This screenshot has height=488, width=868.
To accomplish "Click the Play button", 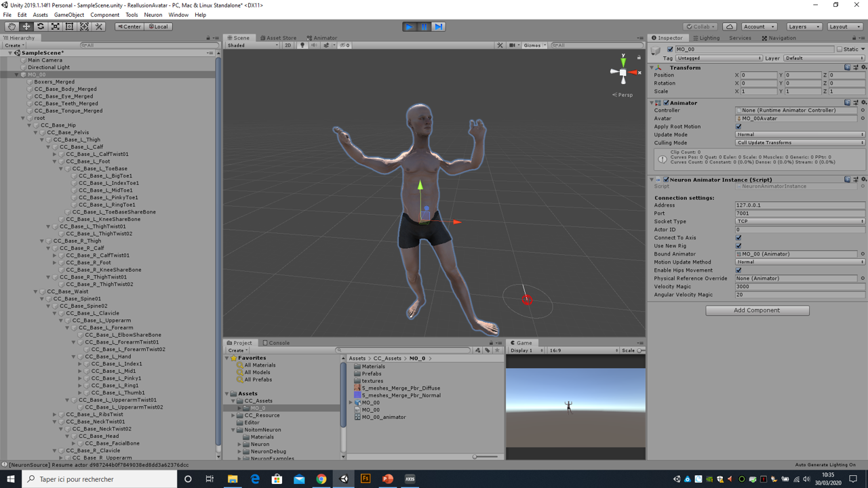I will tap(409, 26).
